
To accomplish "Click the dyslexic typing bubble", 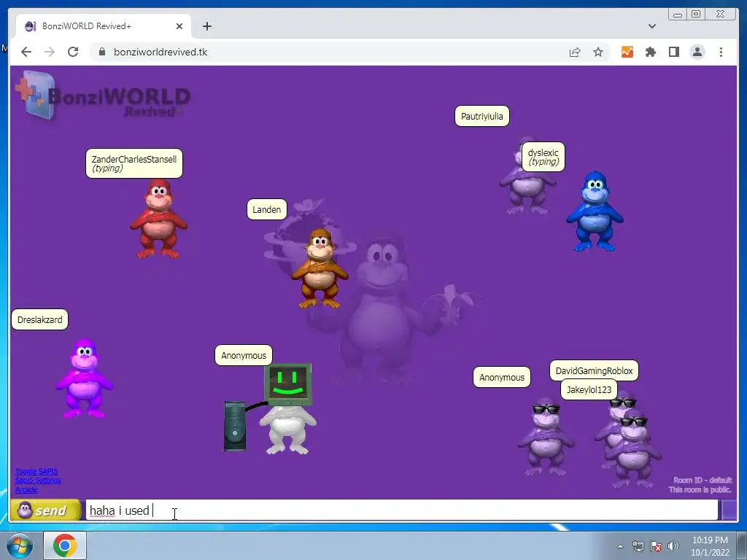I will (x=543, y=157).
